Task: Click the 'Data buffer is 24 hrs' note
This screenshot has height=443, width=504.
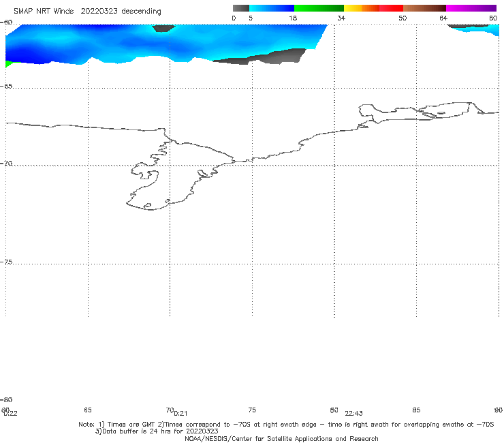Action: pos(157,431)
